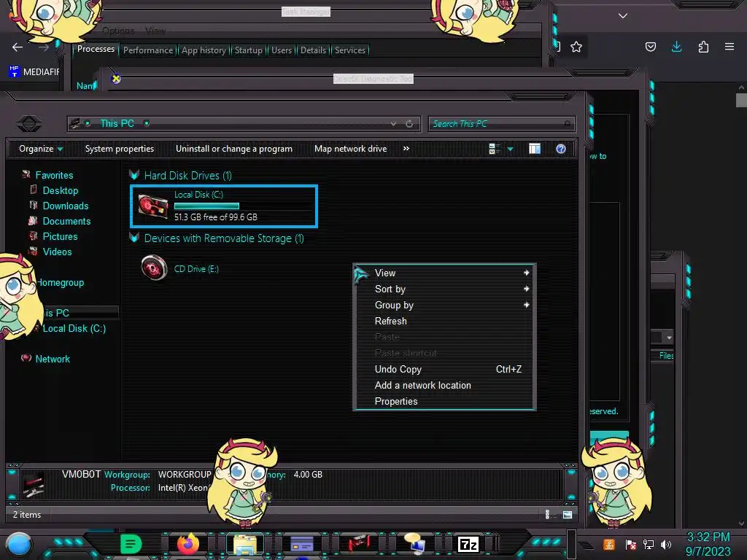Viewport: 747px width, 560px height.
Task: Open the Action Center flag tray icon
Action: tap(631, 544)
